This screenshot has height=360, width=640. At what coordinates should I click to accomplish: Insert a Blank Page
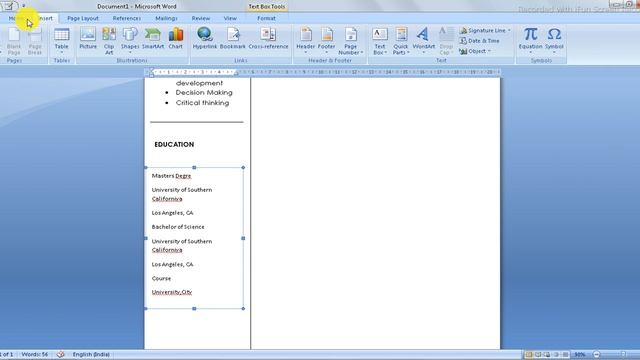point(14,41)
